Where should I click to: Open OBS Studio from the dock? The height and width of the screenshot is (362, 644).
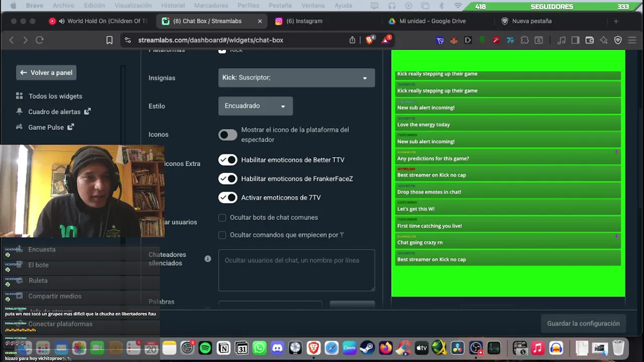475,348
